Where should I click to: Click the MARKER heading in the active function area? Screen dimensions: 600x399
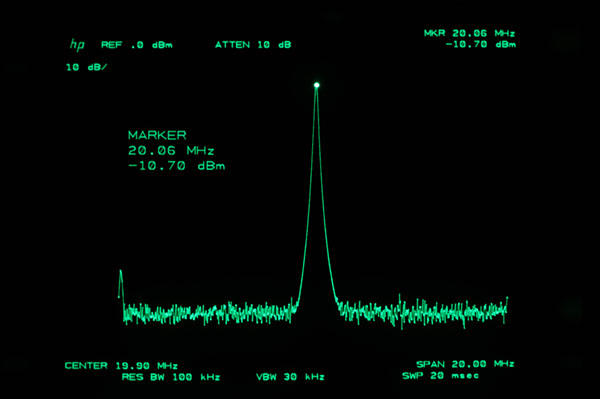tap(157, 135)
